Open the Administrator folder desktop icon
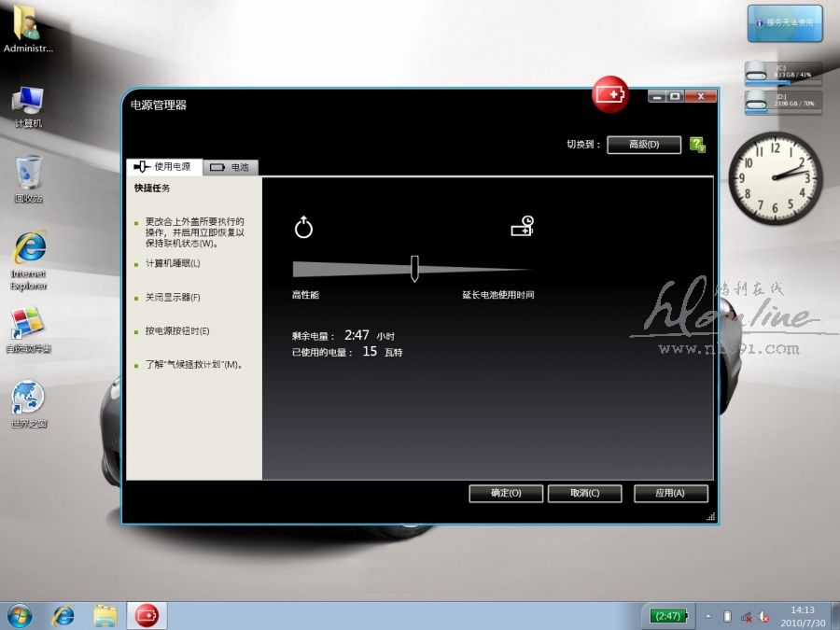 (28, 28)
